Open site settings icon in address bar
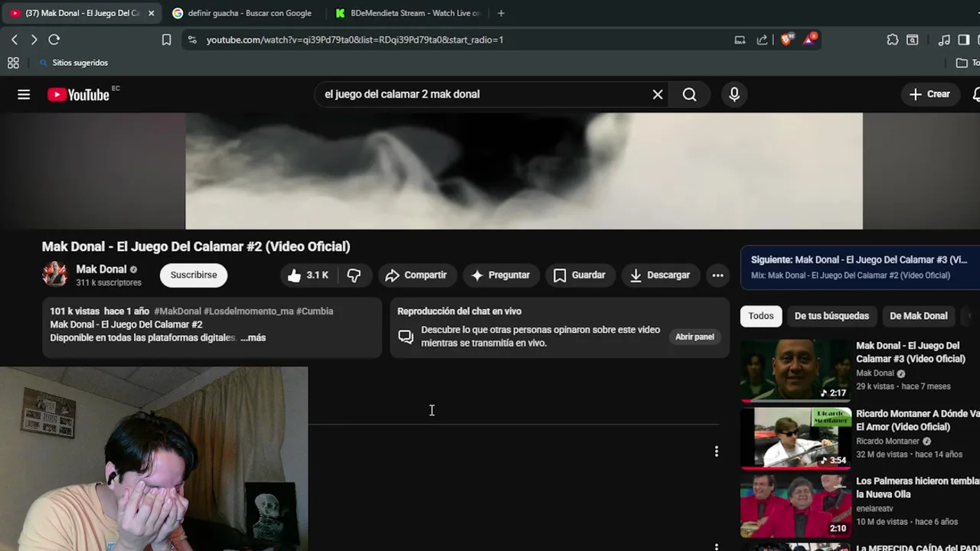 click(x=192, y=40)
